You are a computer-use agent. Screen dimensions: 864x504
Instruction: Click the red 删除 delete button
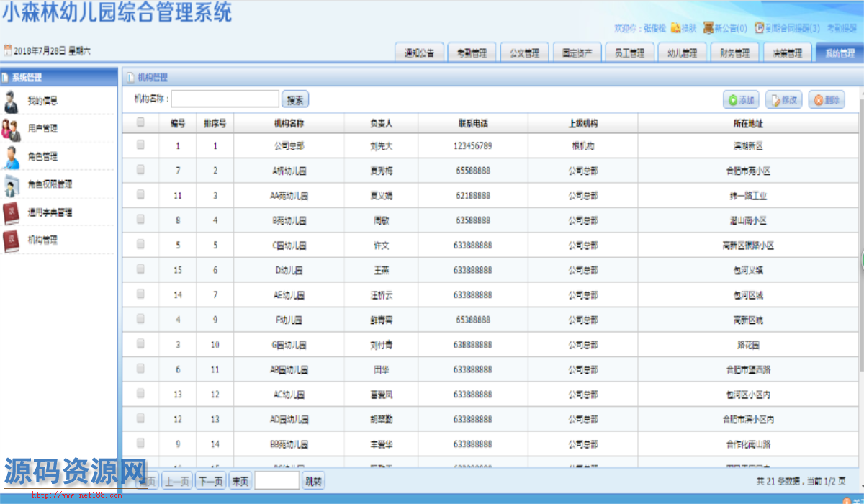click(827, 101)
